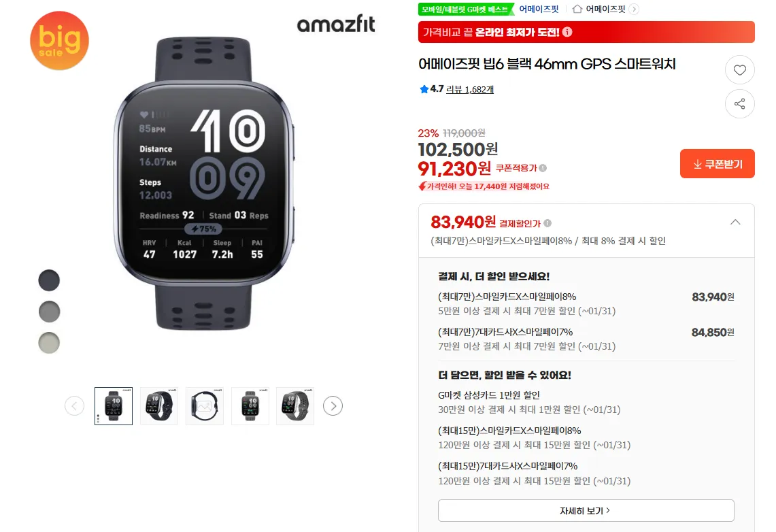Image resolution: width=776 pixels, height=532 pixels.
Task: Select the third product thumbnail with the placeholder image
Action: point(205,406)
